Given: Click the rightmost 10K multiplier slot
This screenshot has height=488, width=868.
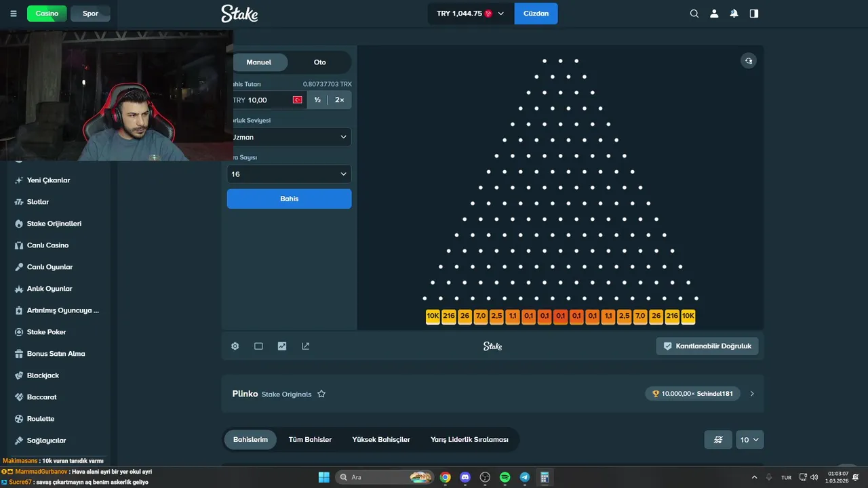Looking at the screenshot, I should pos(688,316).
